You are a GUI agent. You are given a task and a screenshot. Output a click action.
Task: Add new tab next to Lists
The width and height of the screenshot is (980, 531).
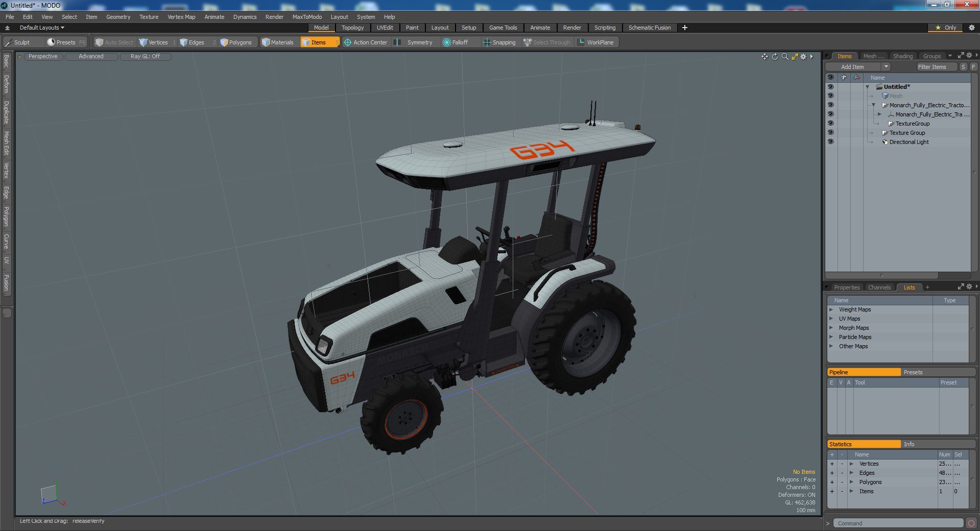pyautogui.click(x=927, y=287)
